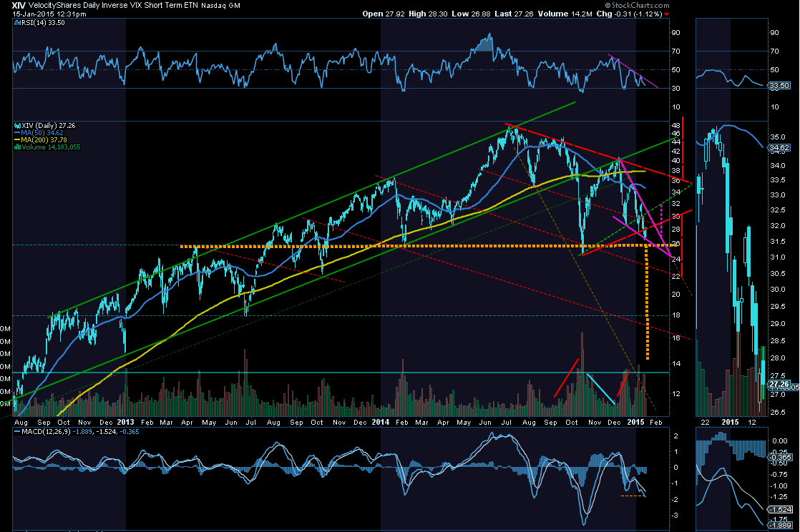The image size is (800, 532).
Task: Click the 27.26 last-price tag on the zoom panel
Action: pos(779,384)
